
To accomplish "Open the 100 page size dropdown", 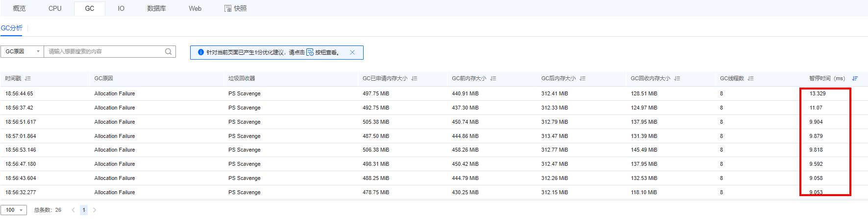I will point(14,210).
